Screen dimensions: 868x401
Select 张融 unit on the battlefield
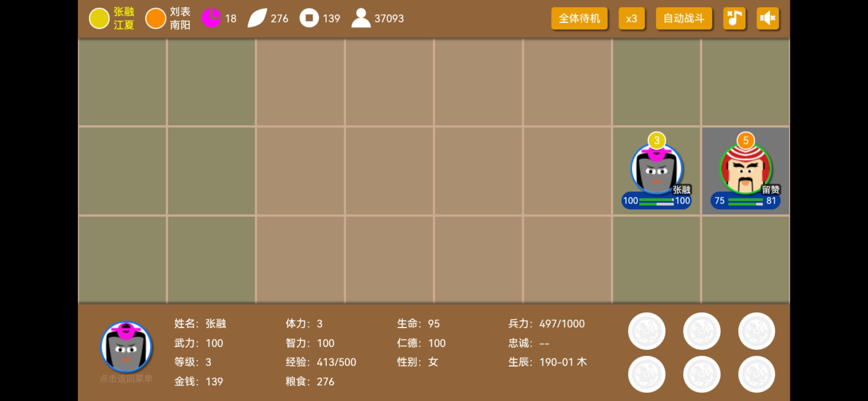(657, 169)
